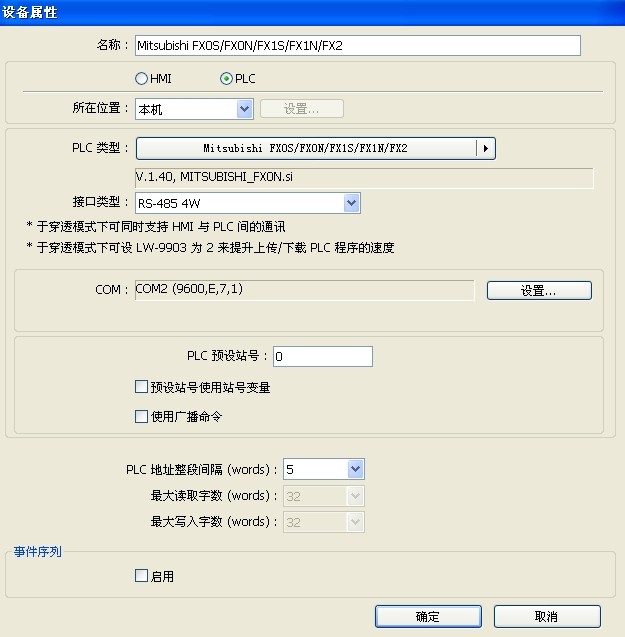Select the HMI radio button
The image size is (625, 637).
141,78
